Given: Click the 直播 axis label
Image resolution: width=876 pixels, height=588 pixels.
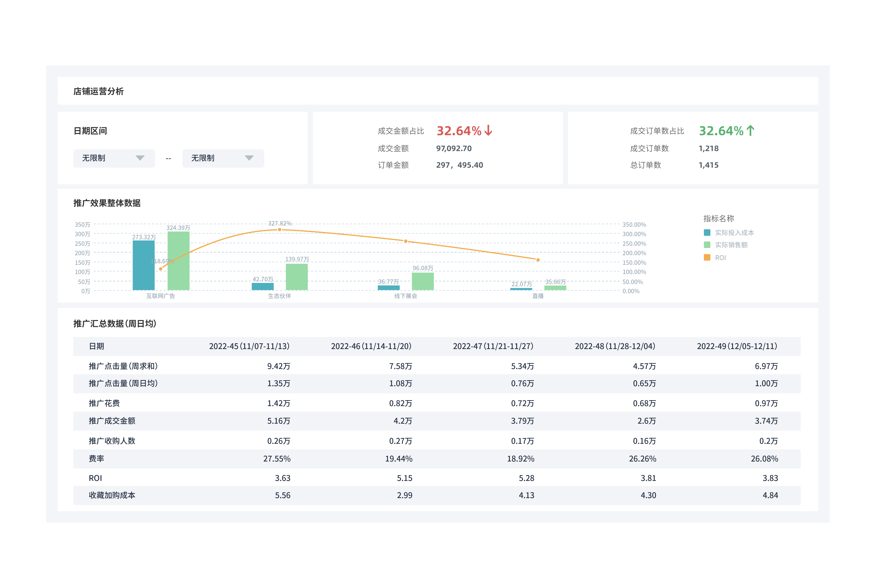Looking at the screenshot, I should click(x=538, y=296).
